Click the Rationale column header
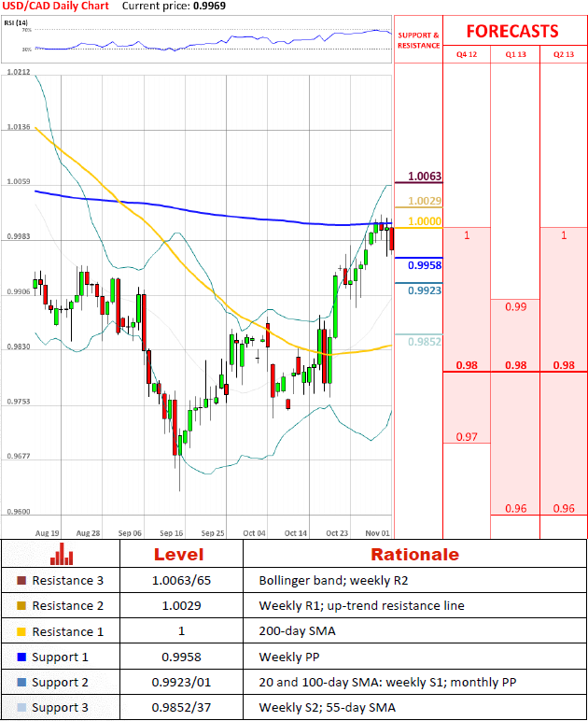 tap(414, 554)
